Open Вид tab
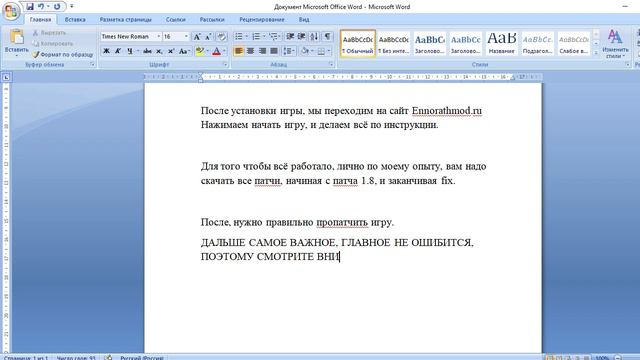 [x=304, y=20]
